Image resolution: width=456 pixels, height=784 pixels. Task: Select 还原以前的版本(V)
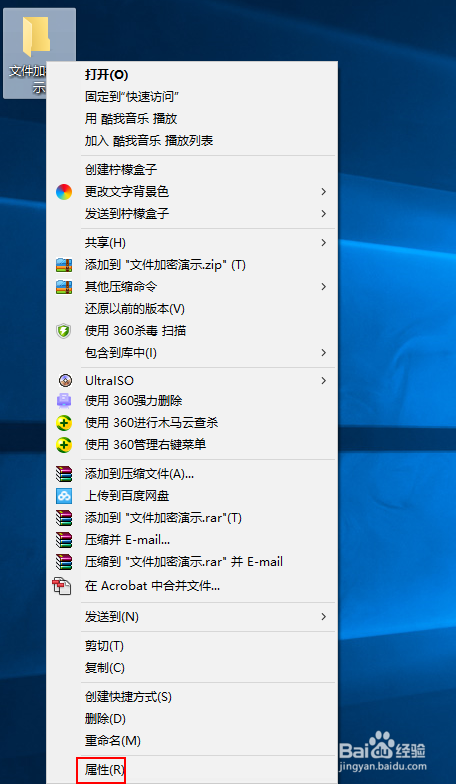click(192, 309)
